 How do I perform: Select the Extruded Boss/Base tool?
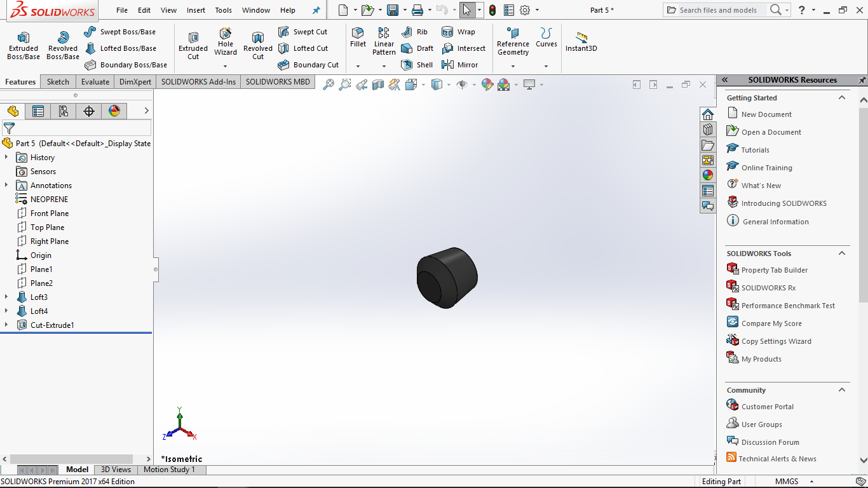pos(24,46)
